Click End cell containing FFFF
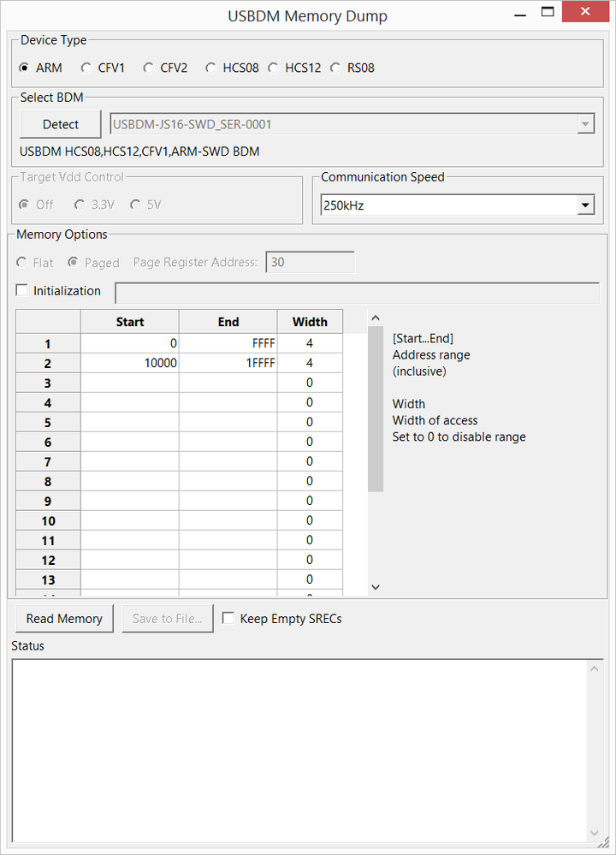 (228, 343)
